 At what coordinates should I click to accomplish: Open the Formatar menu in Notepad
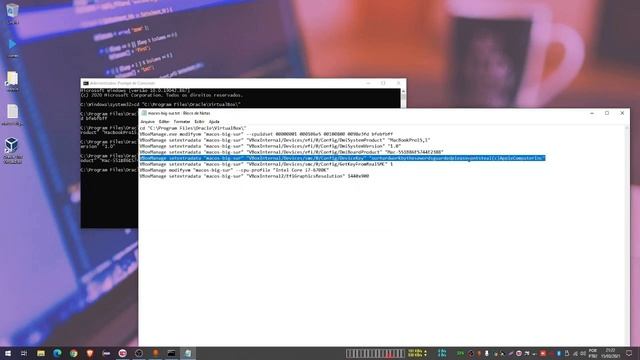182,122
